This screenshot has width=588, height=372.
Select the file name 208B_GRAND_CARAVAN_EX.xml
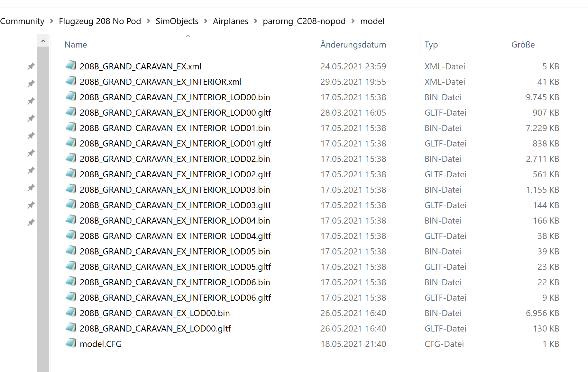coord(141,66)
